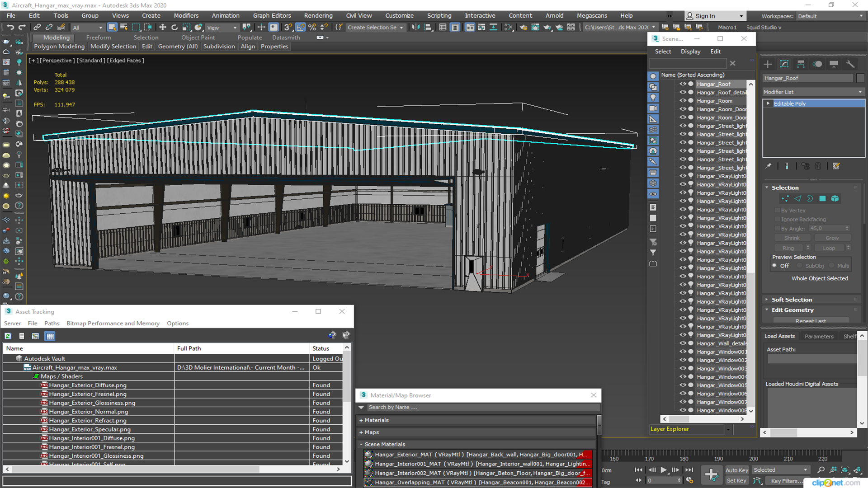Select Vertex sub-object level icon
This screenshot has width=868, height=488.
(x=785, y=198)
